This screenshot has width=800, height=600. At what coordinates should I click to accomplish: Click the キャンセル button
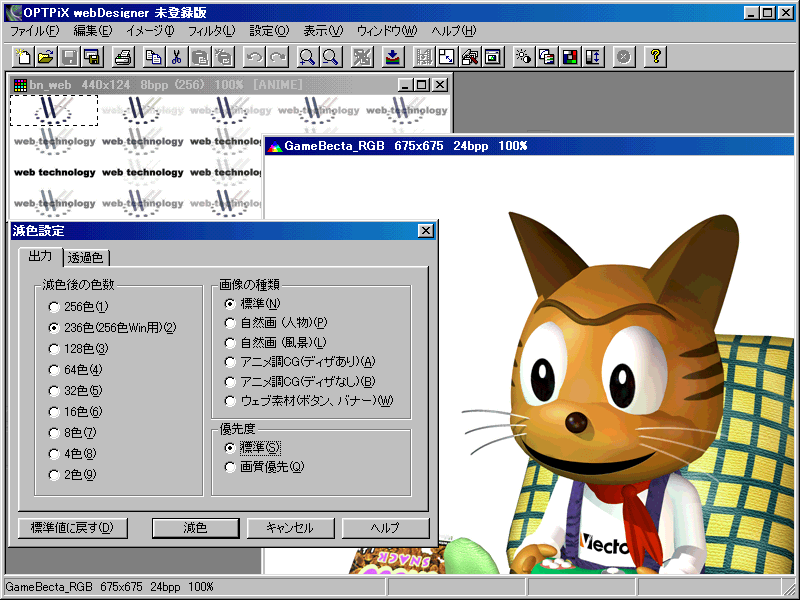click(290, 528)
